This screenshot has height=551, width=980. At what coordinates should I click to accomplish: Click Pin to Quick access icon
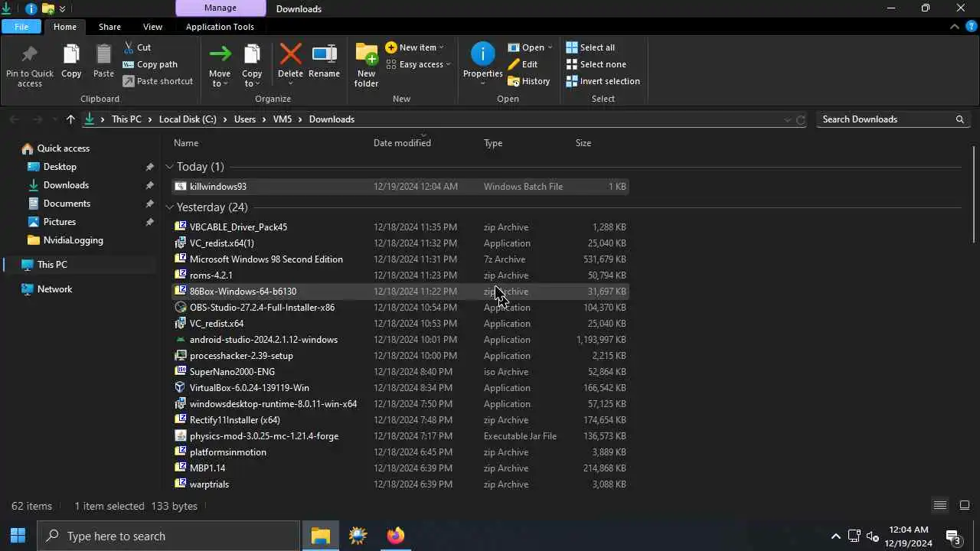[x=30, y=55]
